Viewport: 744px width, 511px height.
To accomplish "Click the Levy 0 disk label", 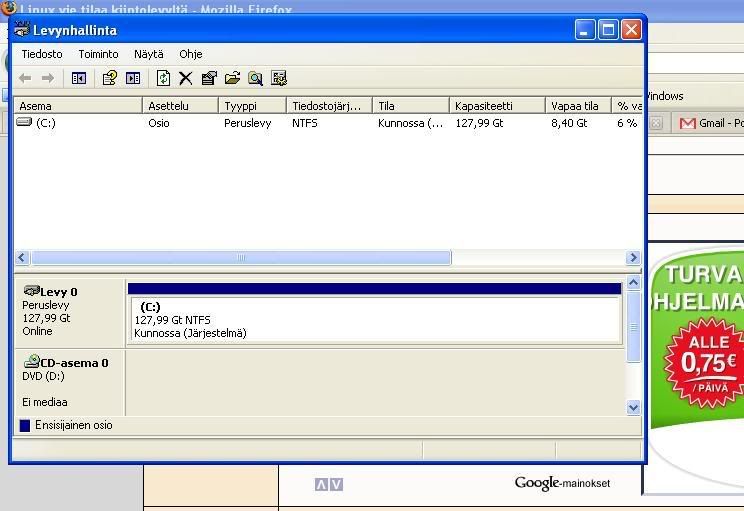I will coord(58,292).
